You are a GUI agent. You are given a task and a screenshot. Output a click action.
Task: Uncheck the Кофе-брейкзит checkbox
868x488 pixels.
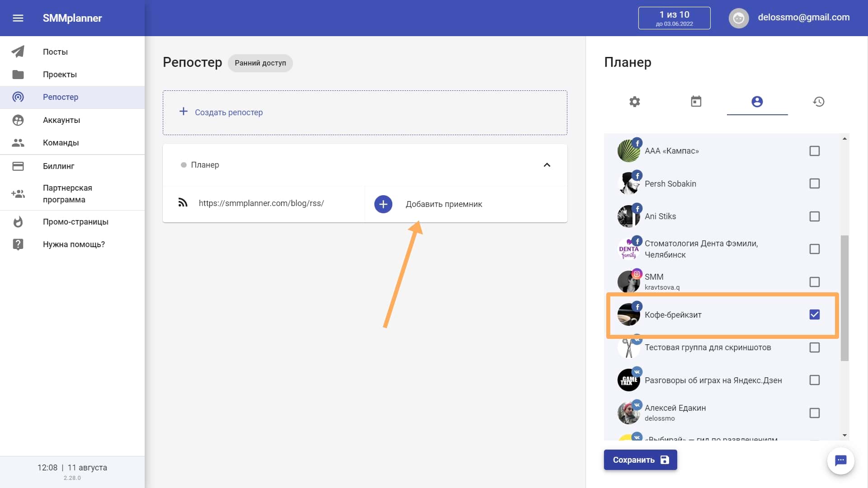pyautogui.click(x=815, y=314)
